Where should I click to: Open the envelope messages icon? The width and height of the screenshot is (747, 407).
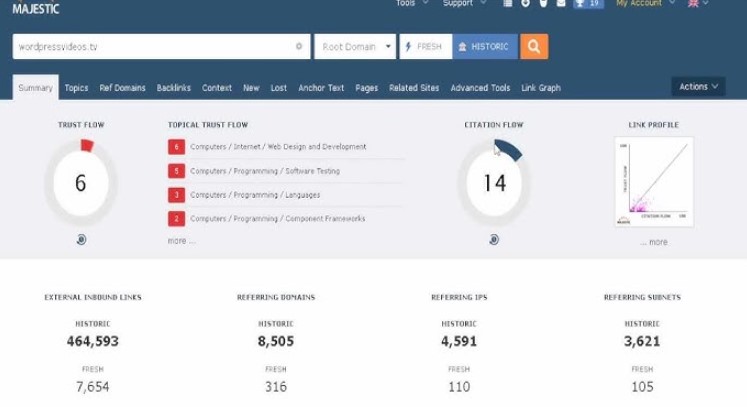pos(561,3)
